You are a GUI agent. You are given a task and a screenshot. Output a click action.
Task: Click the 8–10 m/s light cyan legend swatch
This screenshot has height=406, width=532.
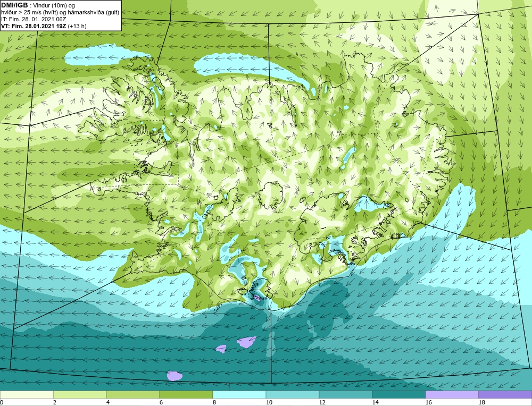[x=239, y=395]
